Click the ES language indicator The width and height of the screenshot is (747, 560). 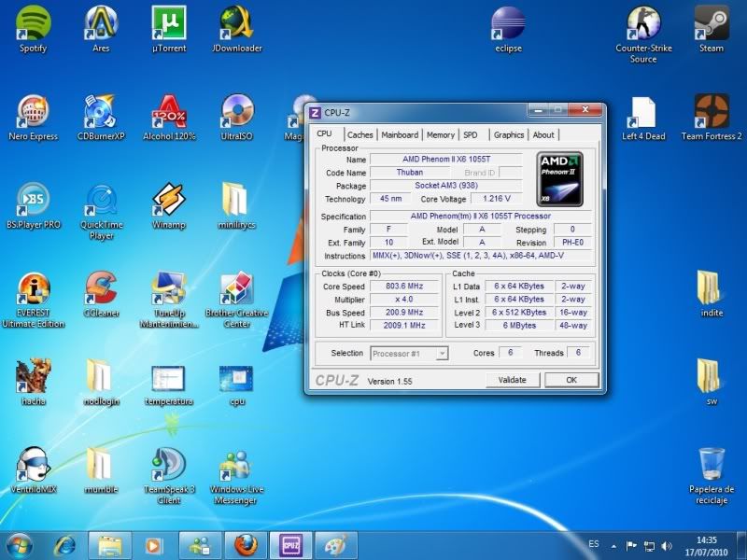[594, 543]
